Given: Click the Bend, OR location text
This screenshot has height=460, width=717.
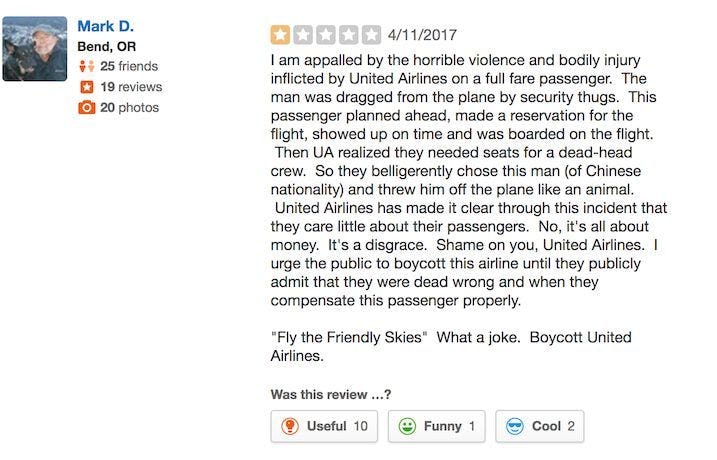Looking at the screenshot, I should (x=107, y=47).
